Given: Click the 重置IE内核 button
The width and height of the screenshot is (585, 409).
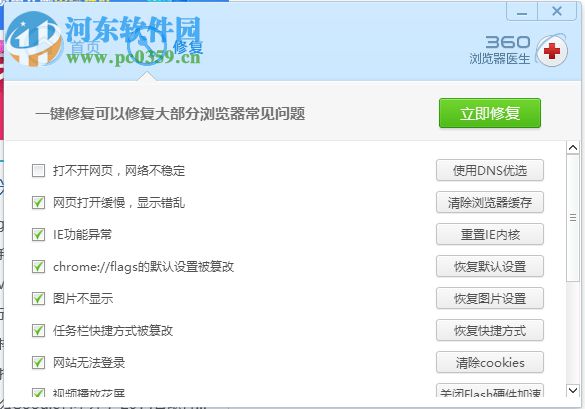Looking at the screenshot, I should point(489,235).
